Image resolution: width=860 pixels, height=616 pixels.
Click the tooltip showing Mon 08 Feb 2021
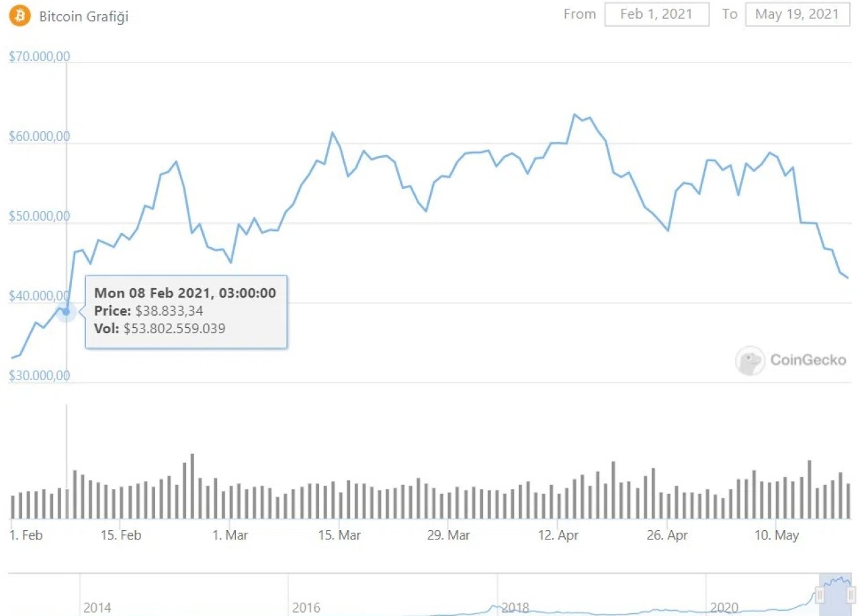pyautogui.click(x=186, y=311)
